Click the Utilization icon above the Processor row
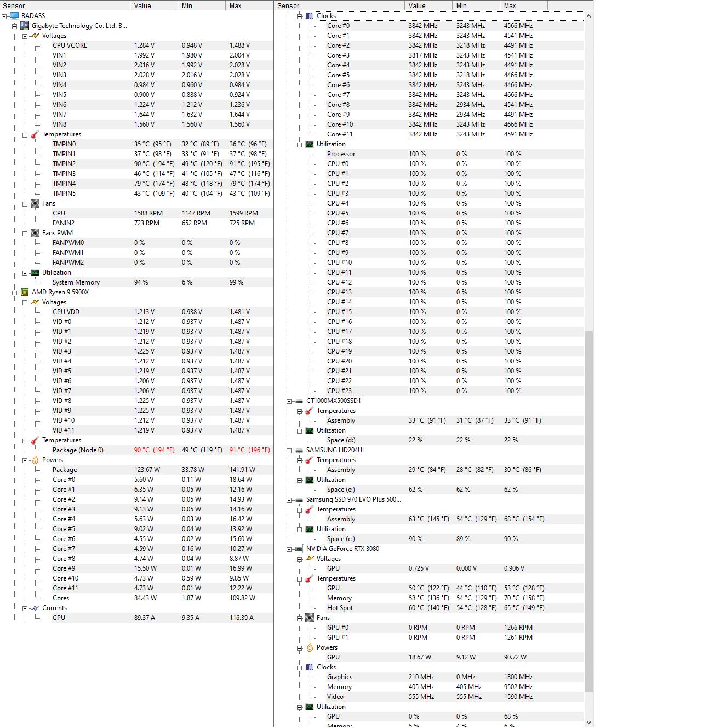 (x=310, y=144)
